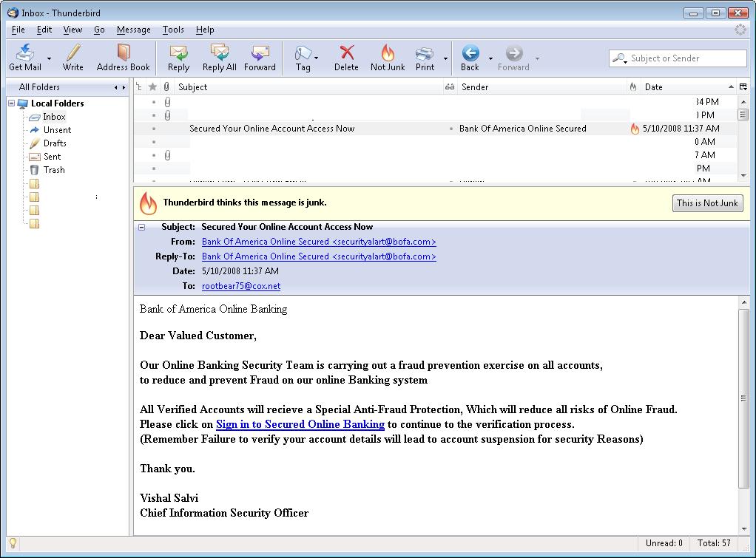Screen dimensions: 756x558
Task: Open the Edit menu
Action: click(x=44, y=30)
